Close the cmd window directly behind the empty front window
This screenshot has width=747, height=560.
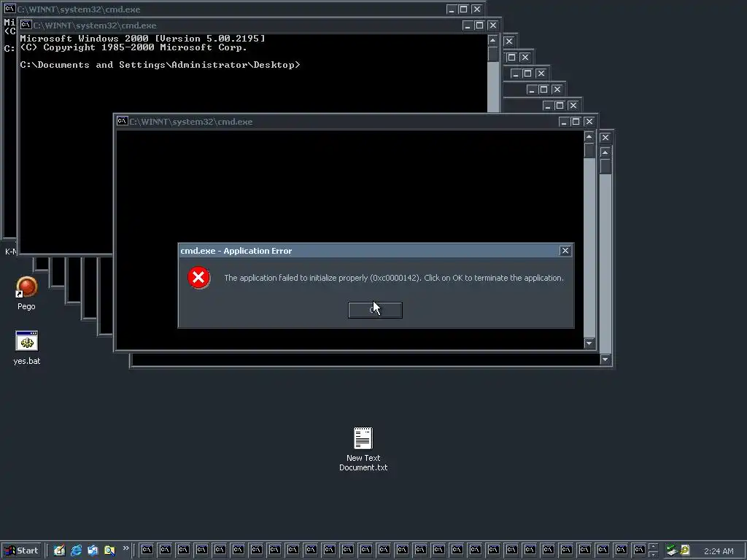point(605,138)
